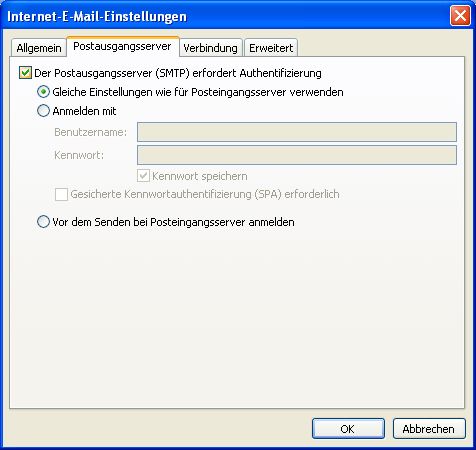Toggle the 'Kennwort speichern' checkbox
This screenshot has width=476, height=450.
coord(143,176)
